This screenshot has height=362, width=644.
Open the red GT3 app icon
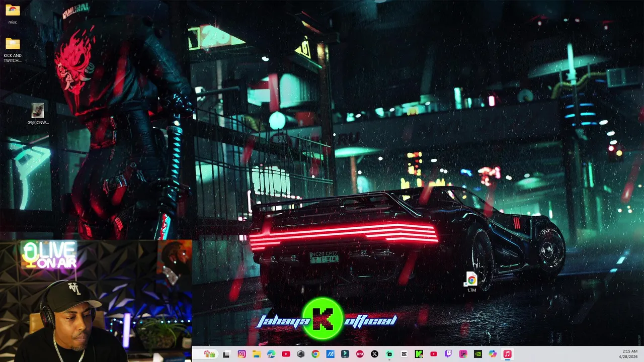pos(360,354)
